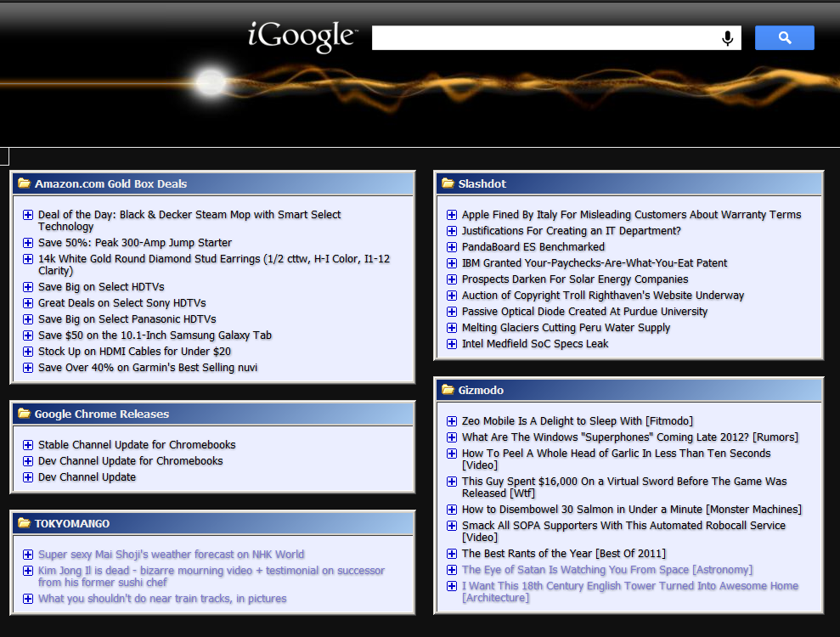Viewport: 840px width, 637px height.
Task: Expand Stable Channel Update for Chromebooks
Action: point(28,445)
